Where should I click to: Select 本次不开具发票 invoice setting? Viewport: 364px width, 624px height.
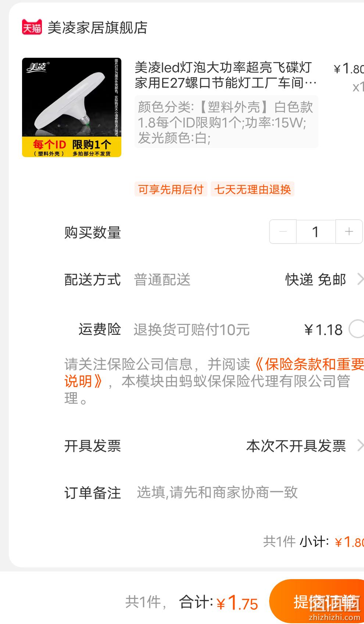296,446
